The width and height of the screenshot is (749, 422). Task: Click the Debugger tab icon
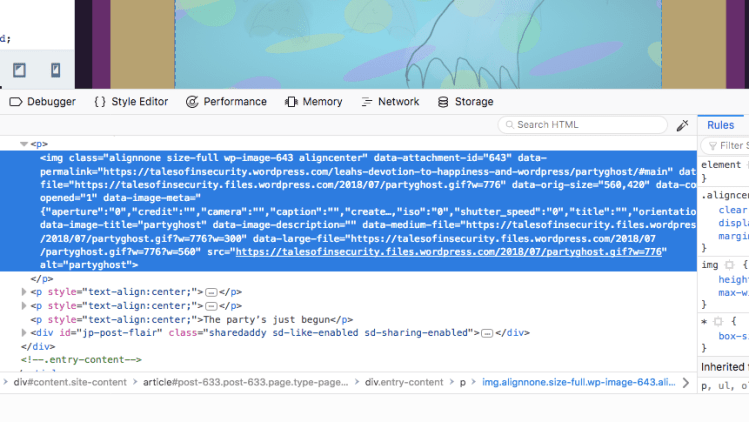click(x=16, y=102)
